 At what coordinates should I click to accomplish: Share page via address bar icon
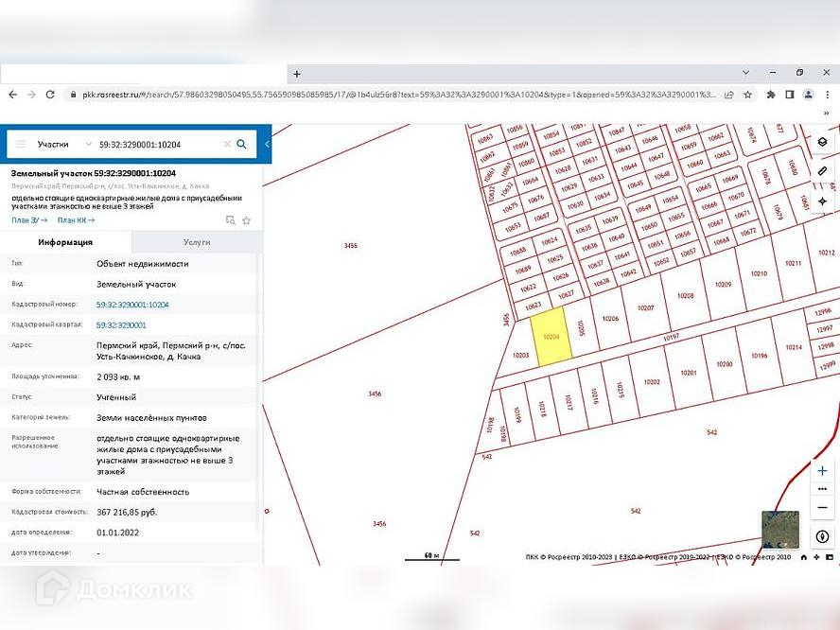click(x=729, y=95)
